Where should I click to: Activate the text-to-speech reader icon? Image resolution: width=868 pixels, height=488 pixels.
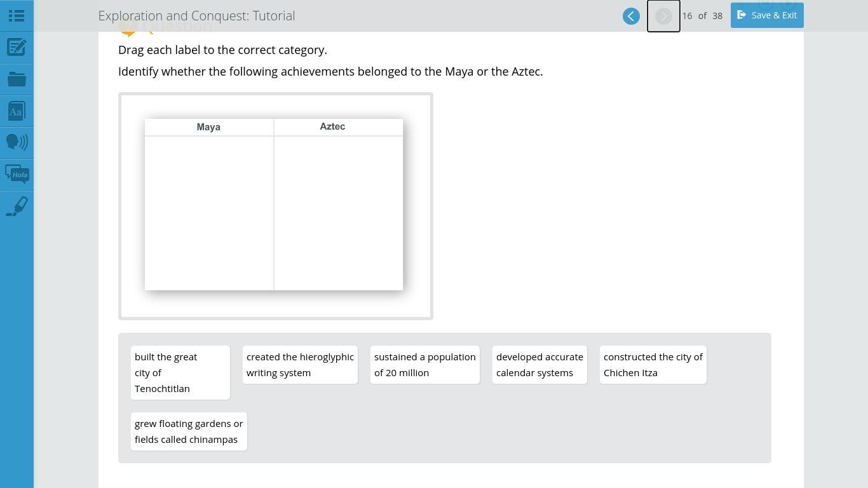(x=17, y=142)
